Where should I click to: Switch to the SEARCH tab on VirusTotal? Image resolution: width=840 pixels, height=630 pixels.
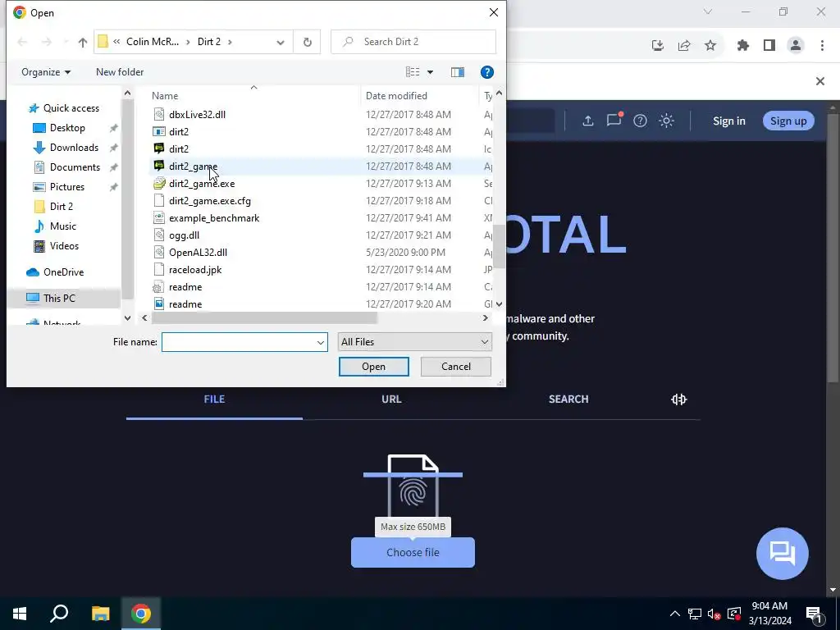(568, 399)
